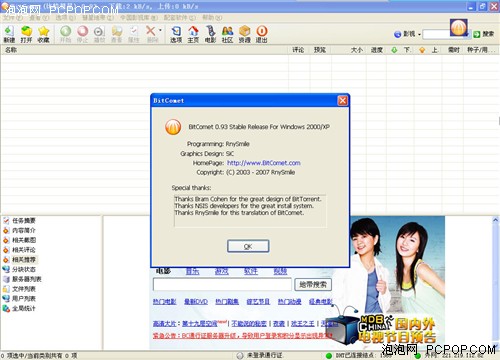Expand the dropdown arrow beside the delete X
The height and width of the screenshot is (360, 500).
(160, 31)
